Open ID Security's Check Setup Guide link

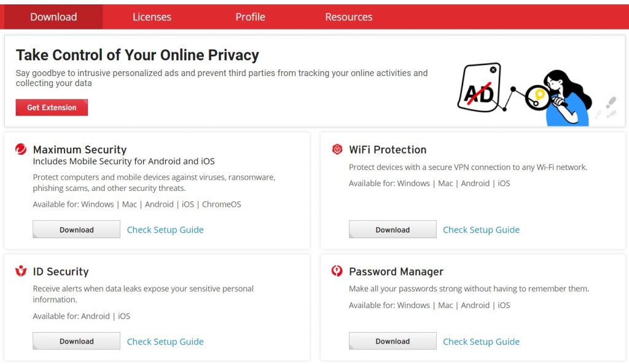point(165,341)
